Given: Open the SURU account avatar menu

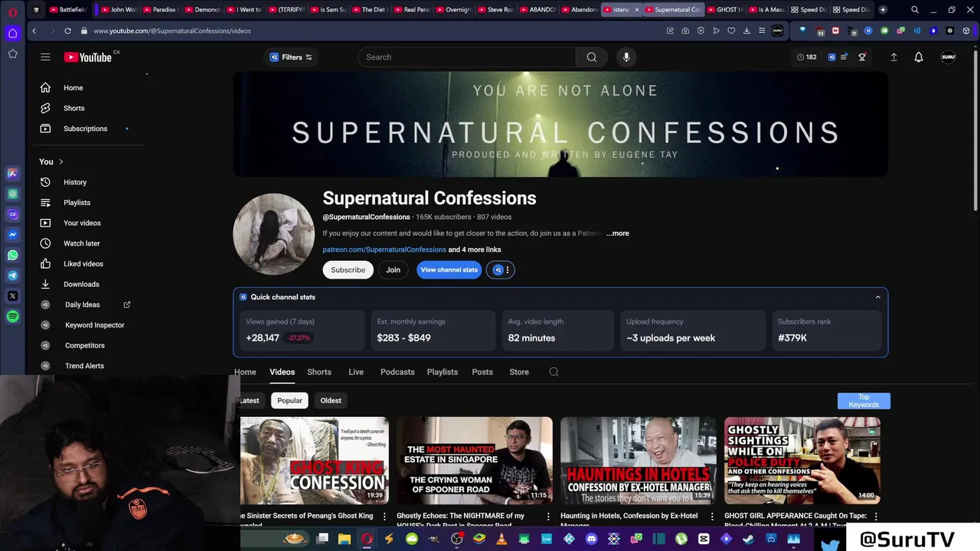Looking at the screenshot, I should coord(948,57).
